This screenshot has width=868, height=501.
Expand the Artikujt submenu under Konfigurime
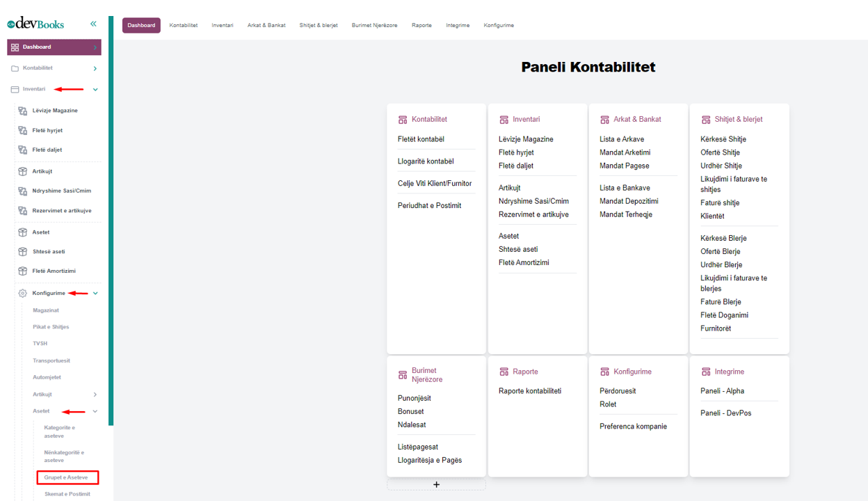click(x=95, y=395)
